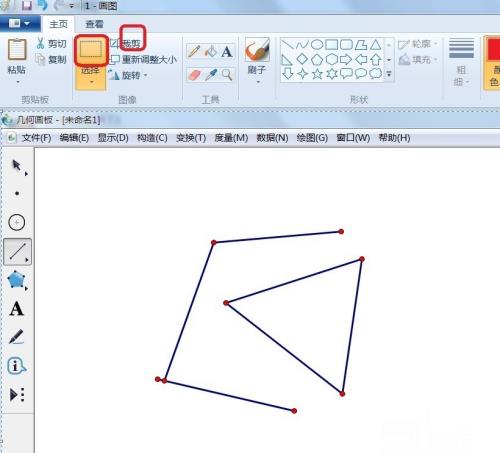The height and width of the screenshot is (453, 500).
Task: Select Sketchpad compass circle tool
Action: [17, 222]
